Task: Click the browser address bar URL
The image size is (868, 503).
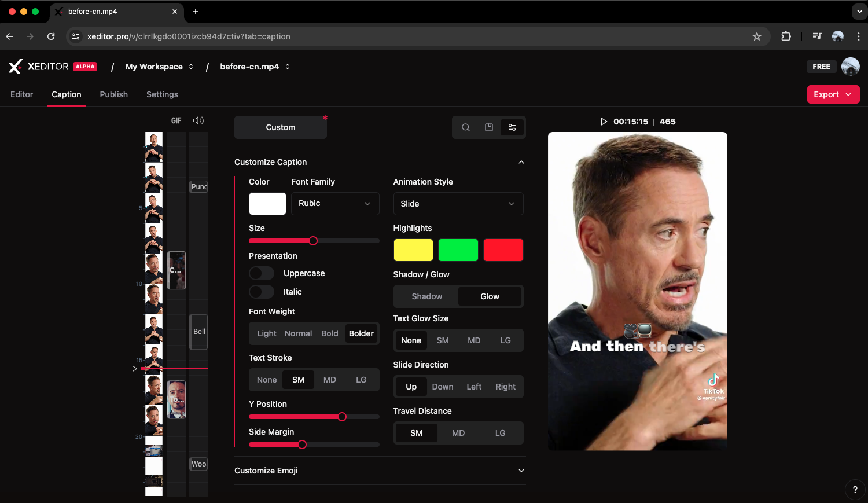Action: point(189,36)
